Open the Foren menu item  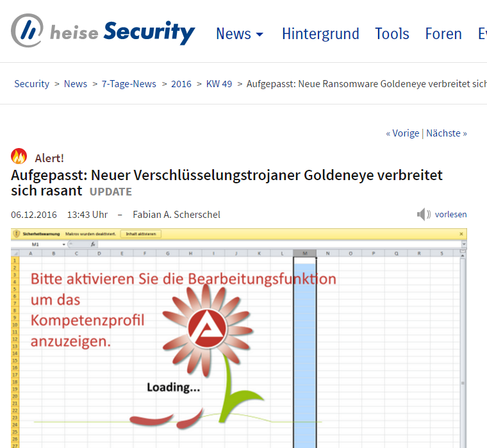(x=443, y=34)
